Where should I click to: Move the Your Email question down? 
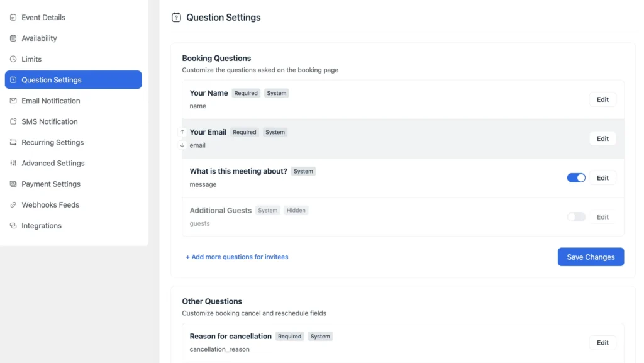coord(181,145)
